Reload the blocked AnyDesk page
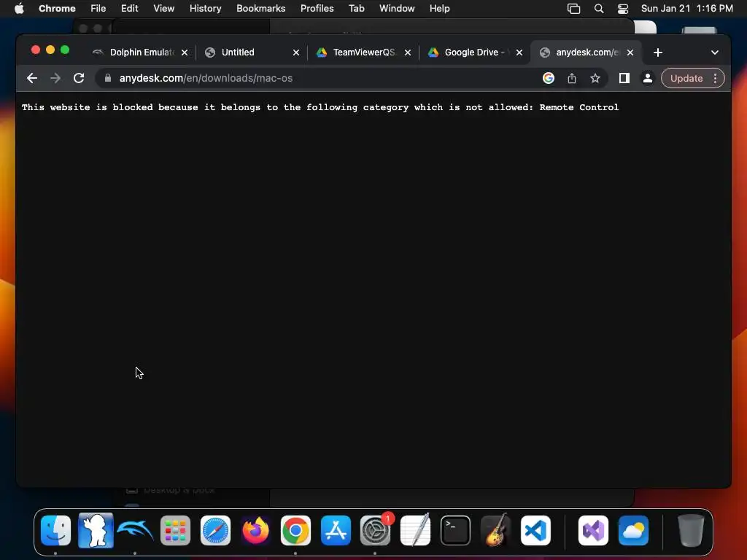This screenshot has width=747, height=560. click(x=79, y=78)
